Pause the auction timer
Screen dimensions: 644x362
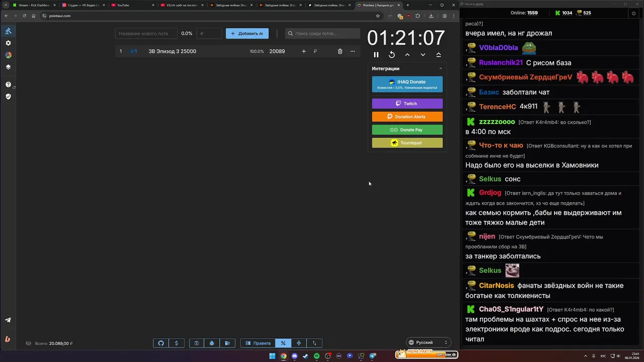tap(376, 55)
